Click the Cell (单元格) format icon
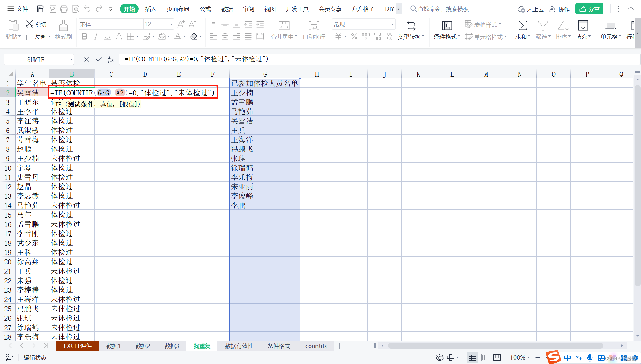Viewport: 641px width, 364px height. [x=610, y=25]
